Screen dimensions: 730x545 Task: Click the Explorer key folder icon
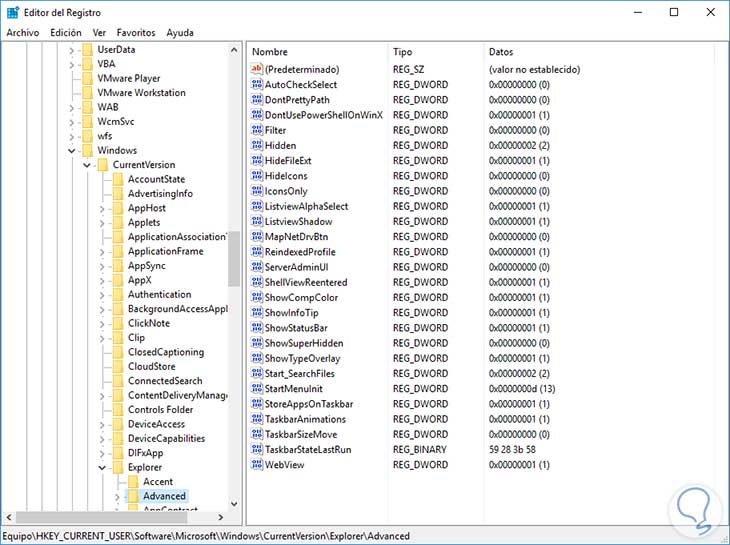118,467
